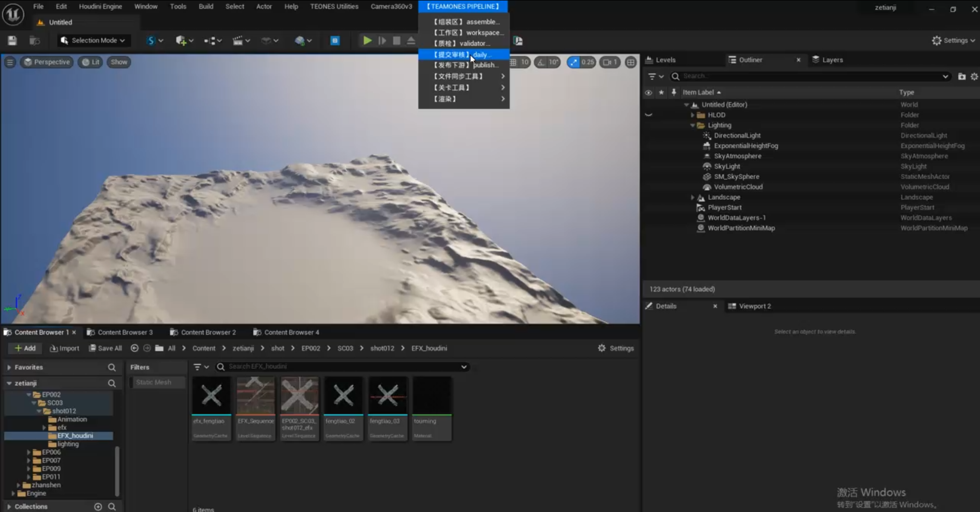Screen dimensions: 980x512
Task: Open the Selection Mode dropdown
Action: pos(93,40)
